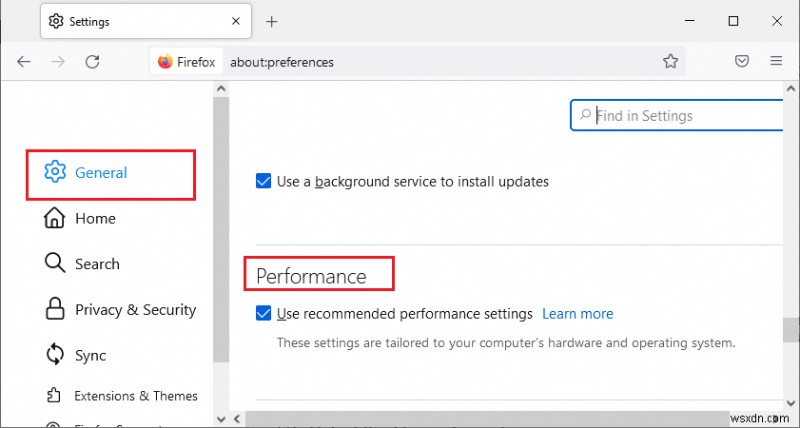Image resolution: width=800 pixels, height=428 pixels.
Task: Click the back navigation arrow
Action: click(24, 62)
